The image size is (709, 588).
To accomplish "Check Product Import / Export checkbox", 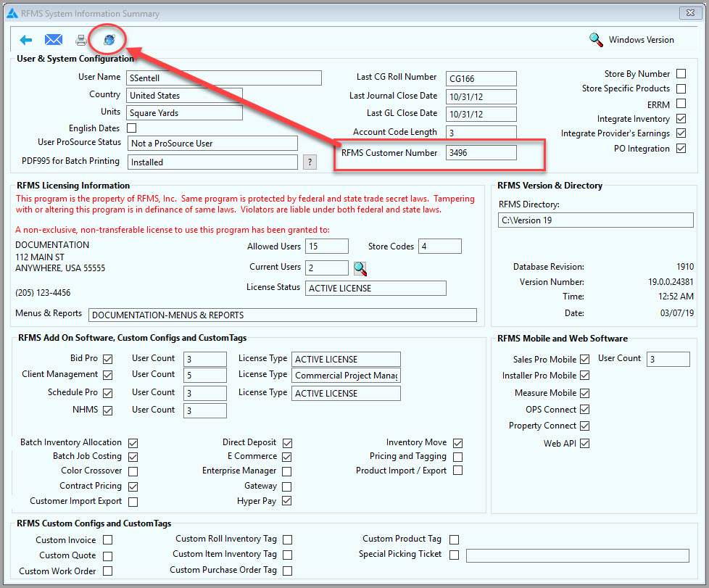I will [457, 471].
